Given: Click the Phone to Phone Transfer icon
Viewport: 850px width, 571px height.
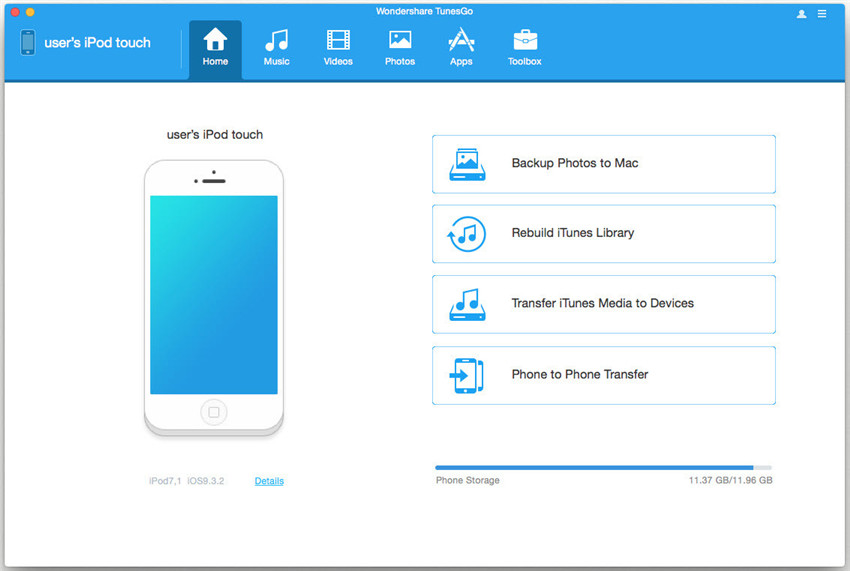Looking at the screenshot, I should pyautogui.click(x=466, y=375).
